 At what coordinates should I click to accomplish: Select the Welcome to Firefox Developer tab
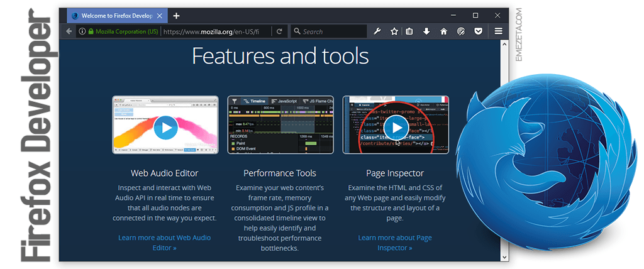pos(116,16)
